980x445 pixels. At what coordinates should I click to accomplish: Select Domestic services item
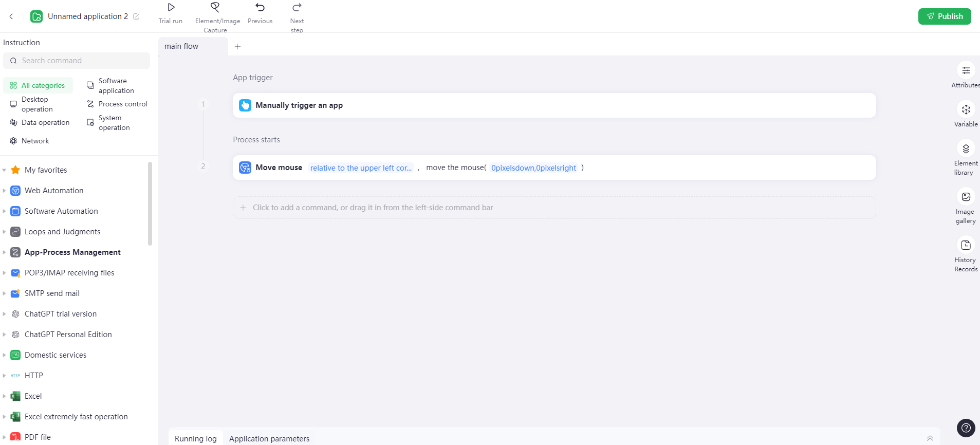coord(56,355)
